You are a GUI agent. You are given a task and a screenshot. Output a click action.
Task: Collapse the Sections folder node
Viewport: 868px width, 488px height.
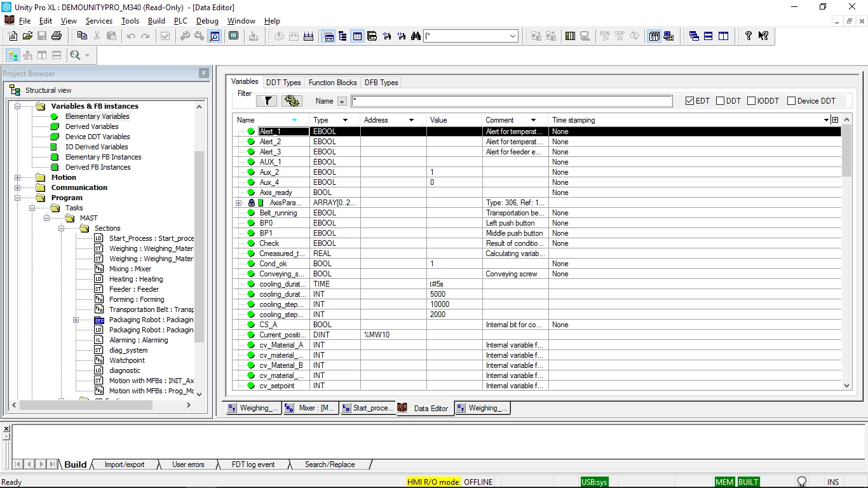pyautogui.click(x=62, y=228)
